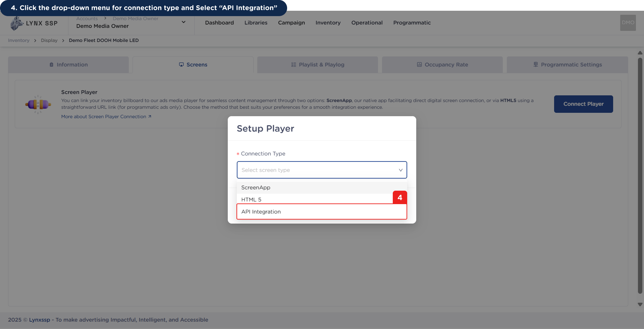This screenshot has height=329, width=644.
Task: Click the Information tab lock icon
Action: [x=51, y=64]
